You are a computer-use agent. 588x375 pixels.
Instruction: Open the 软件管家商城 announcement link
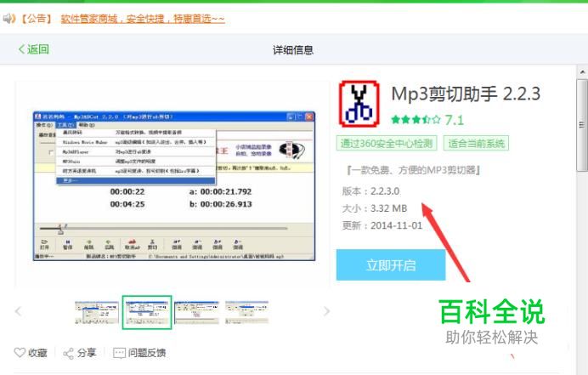143,19
